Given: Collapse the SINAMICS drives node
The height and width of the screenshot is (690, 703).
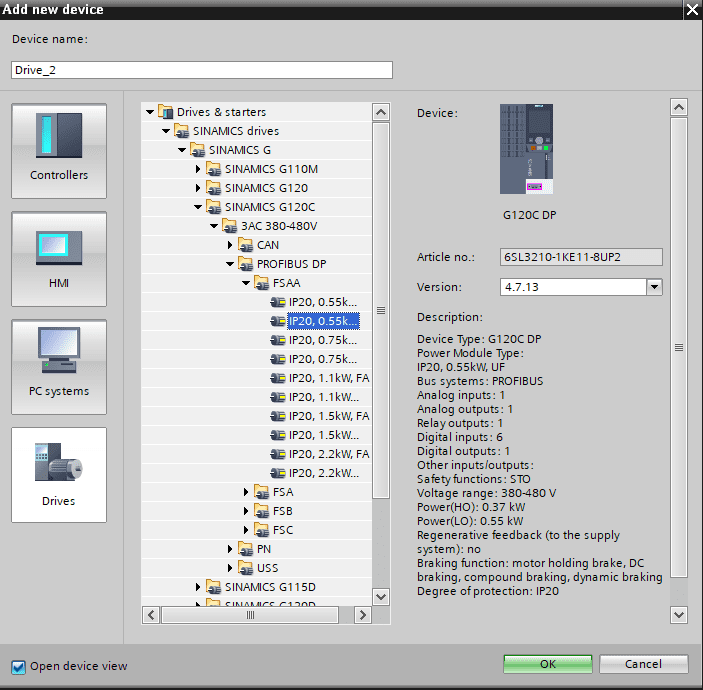Looking at the screenshot, I should pos(166,131).
